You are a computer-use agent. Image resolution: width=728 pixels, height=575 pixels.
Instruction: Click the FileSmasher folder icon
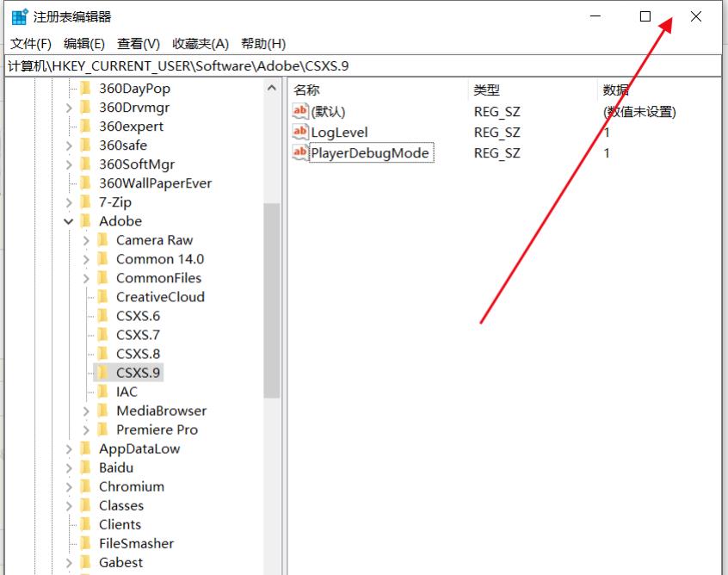[85, 543]
